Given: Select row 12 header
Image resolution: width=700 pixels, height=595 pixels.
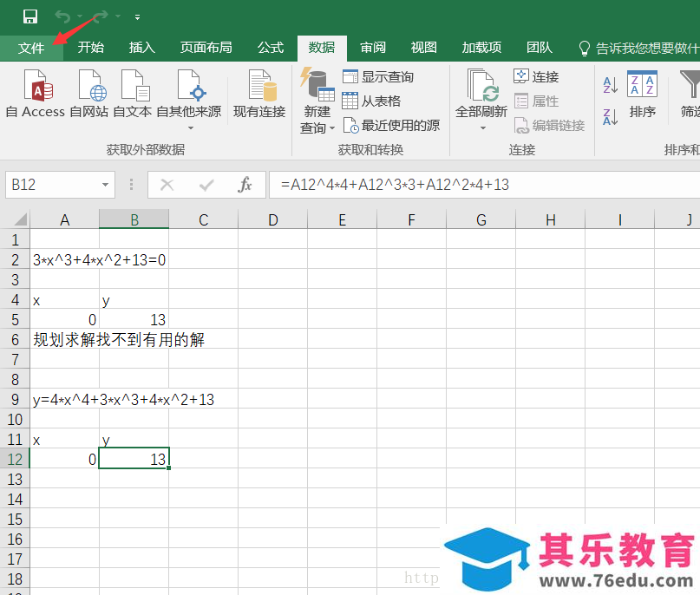Looking at the screenshot, I should [x=15, y=460].
